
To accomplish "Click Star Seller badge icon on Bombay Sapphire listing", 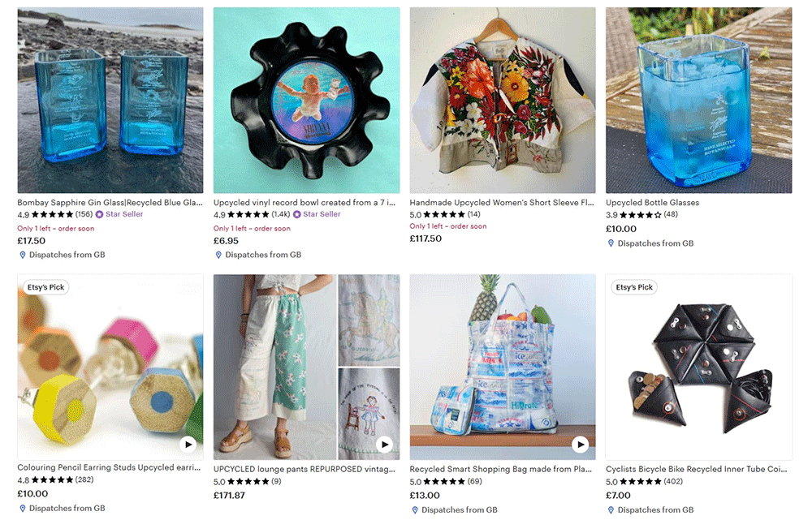I will [99, 214].
